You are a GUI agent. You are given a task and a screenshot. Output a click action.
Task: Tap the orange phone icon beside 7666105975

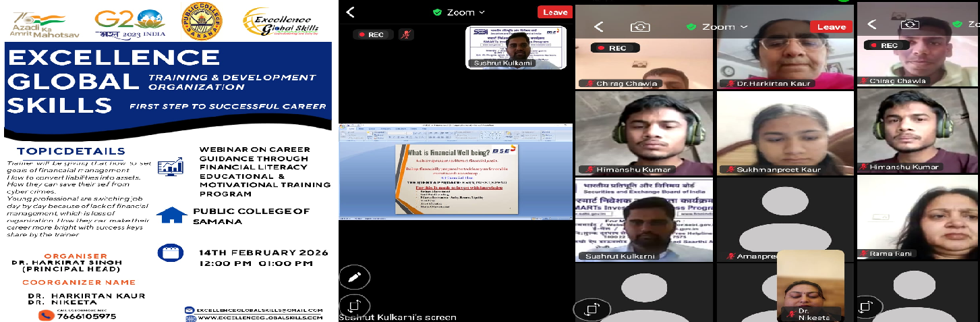46,315
